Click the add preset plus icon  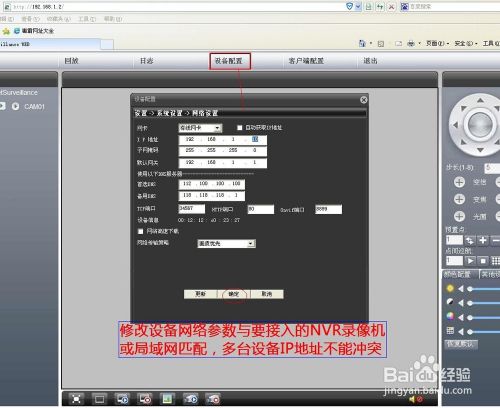[x=482, y=240]
